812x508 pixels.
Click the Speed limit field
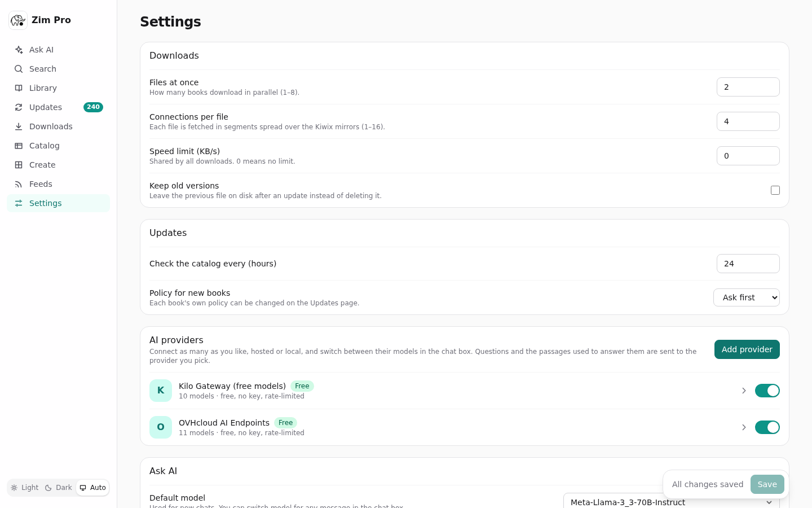tap(748, 156)
